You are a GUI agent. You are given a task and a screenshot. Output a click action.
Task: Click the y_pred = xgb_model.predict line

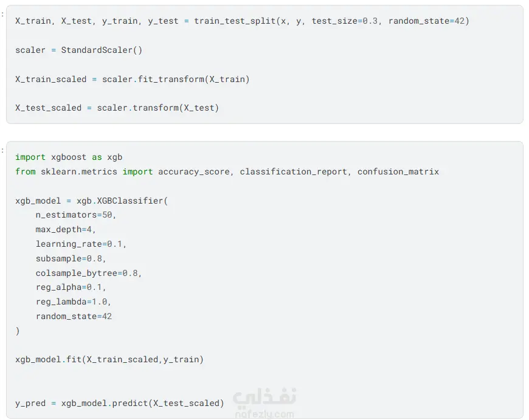pos(120,403)
